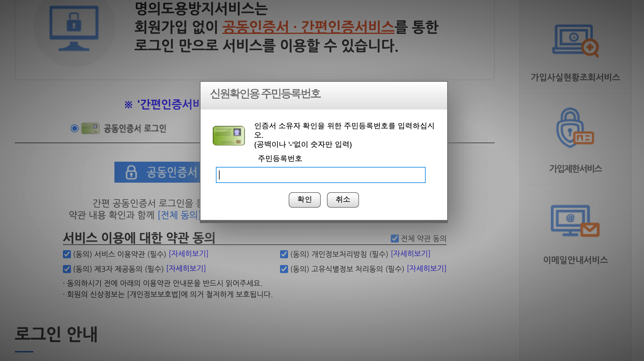
Task: Click the 확인 button in dialog
Action: click(304, 200)
